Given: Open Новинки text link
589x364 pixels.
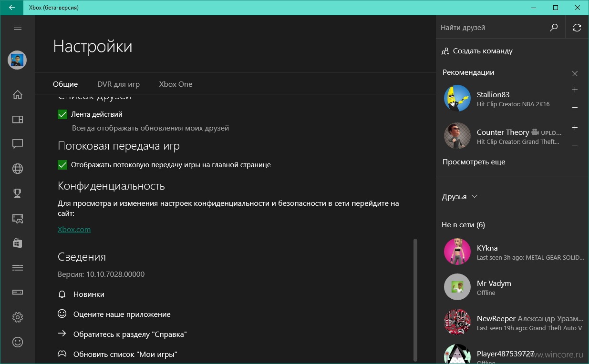Looking at the screenshot, I should pyautogui.click(x=89, y=294).
